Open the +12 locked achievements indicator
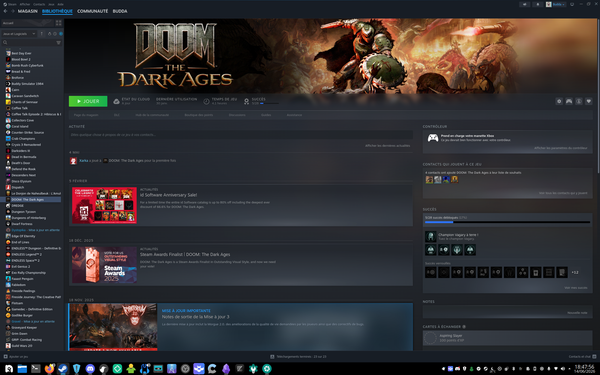Image resolution: width=600 pixels, height=375 pixels. point(575,272)
